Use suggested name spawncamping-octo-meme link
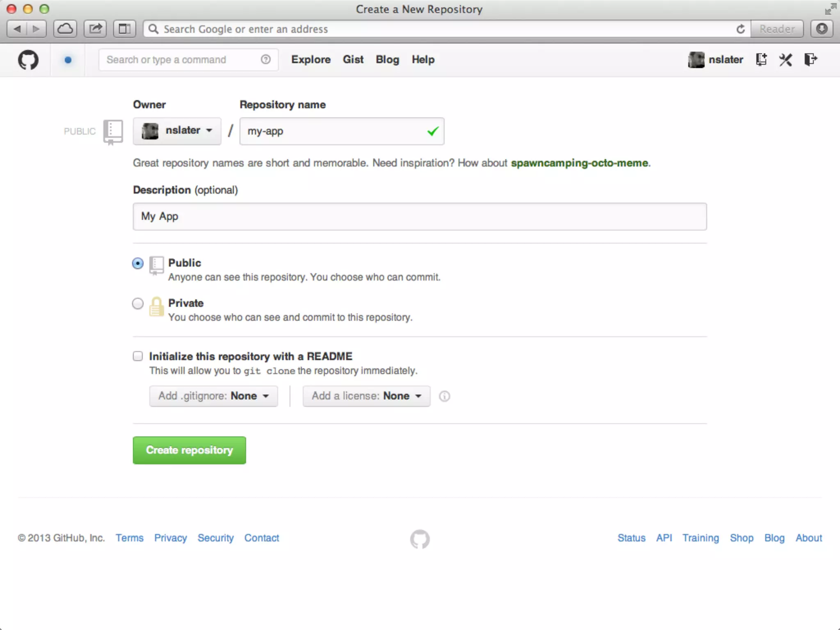Screen dimensions: 840x630 [x=579, y=163]
